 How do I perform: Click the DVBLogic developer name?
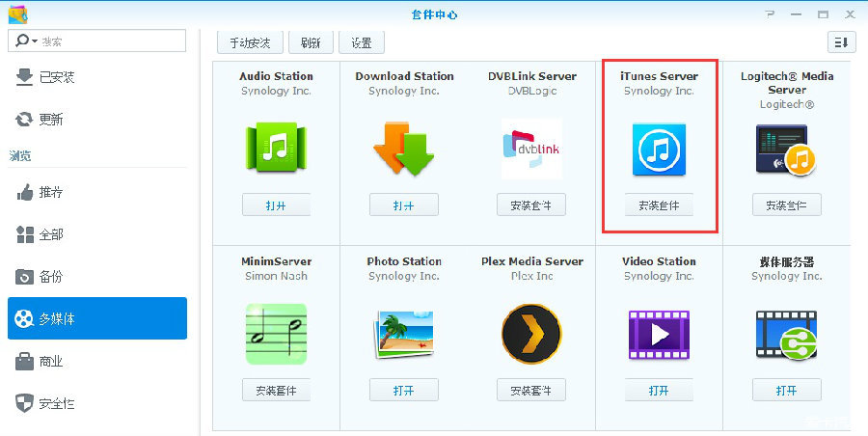pyautogui.click(x=532, y=91)
